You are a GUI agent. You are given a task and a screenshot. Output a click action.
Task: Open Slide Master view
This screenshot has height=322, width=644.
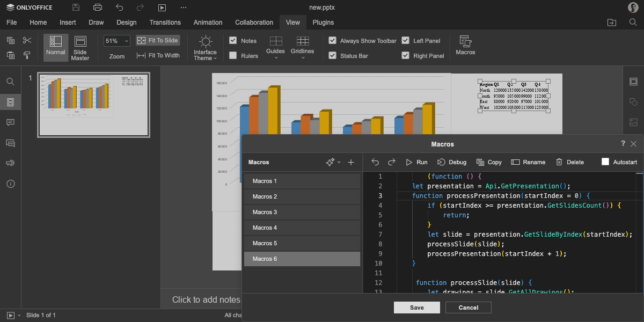click(x=80, y=48)
